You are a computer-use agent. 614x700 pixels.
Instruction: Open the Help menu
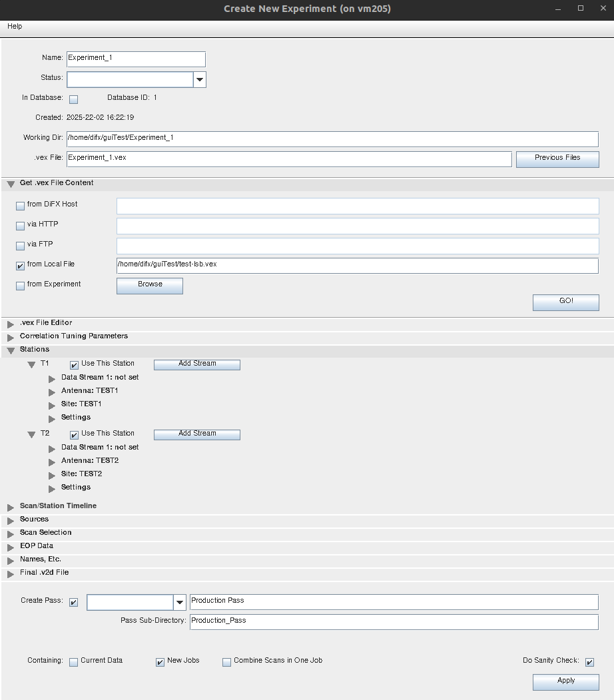pyautogui.click(x=15, y=26)
